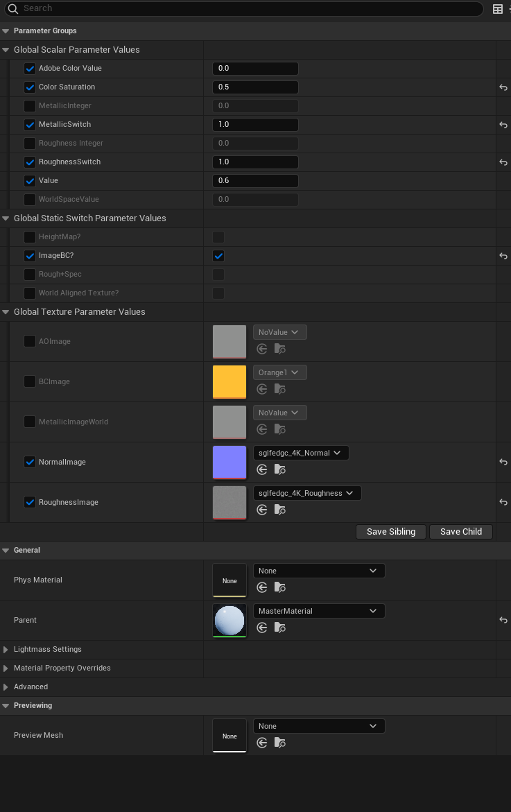Use selected asset for AOImage
Image resolution: width=511 pixels, height=812 pixels.
coord(262,349)
